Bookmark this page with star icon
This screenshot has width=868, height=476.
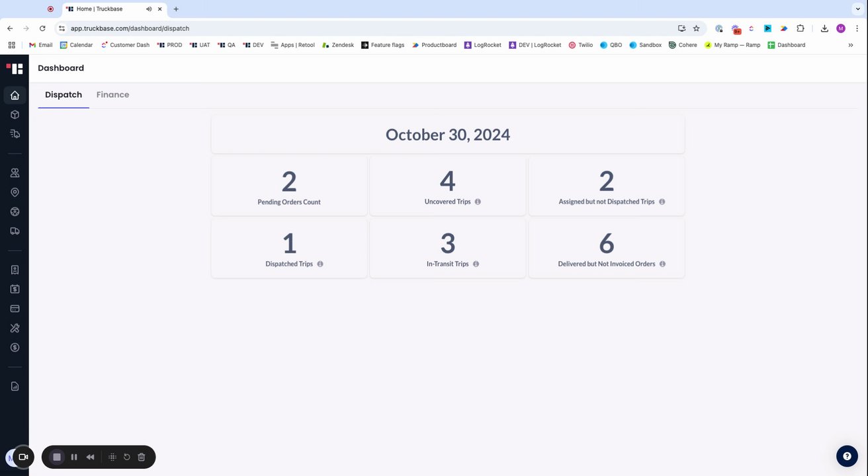click(696, 28)
